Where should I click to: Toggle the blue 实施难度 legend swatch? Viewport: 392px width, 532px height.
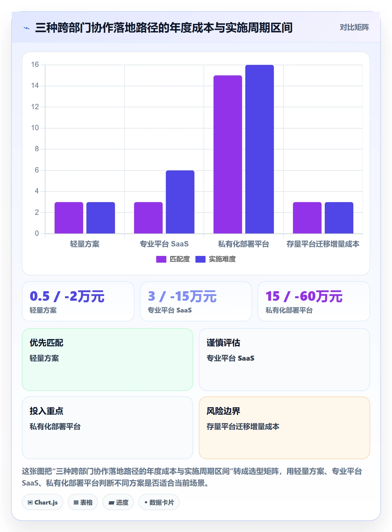200,259
